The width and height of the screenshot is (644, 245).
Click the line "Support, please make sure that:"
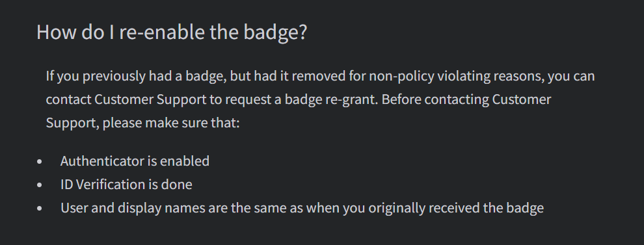tap(142, 123)
